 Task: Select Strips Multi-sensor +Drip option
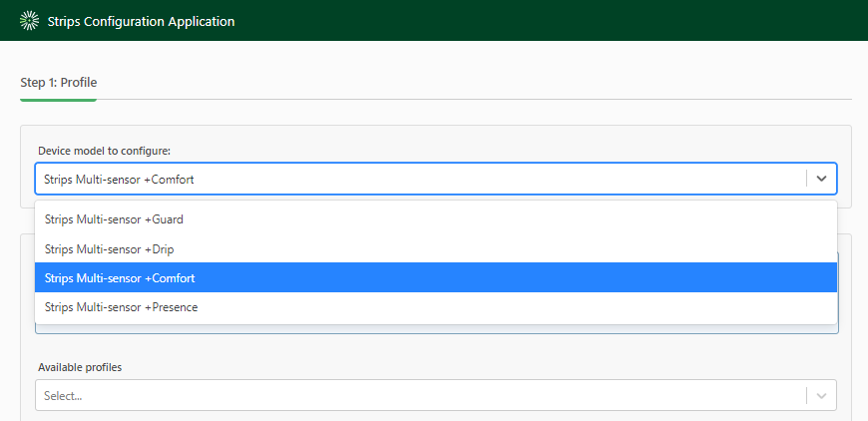tap(436, 249)
